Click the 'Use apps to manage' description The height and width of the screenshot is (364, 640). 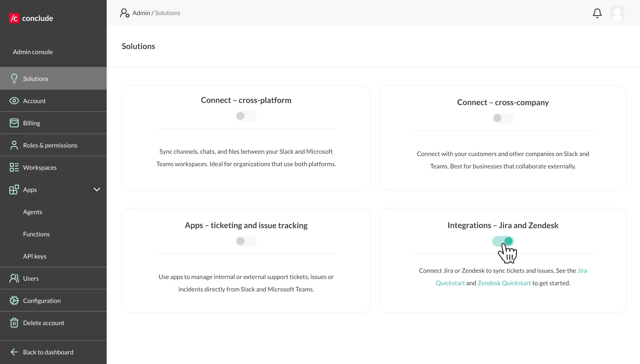click(x=246, y=283)
